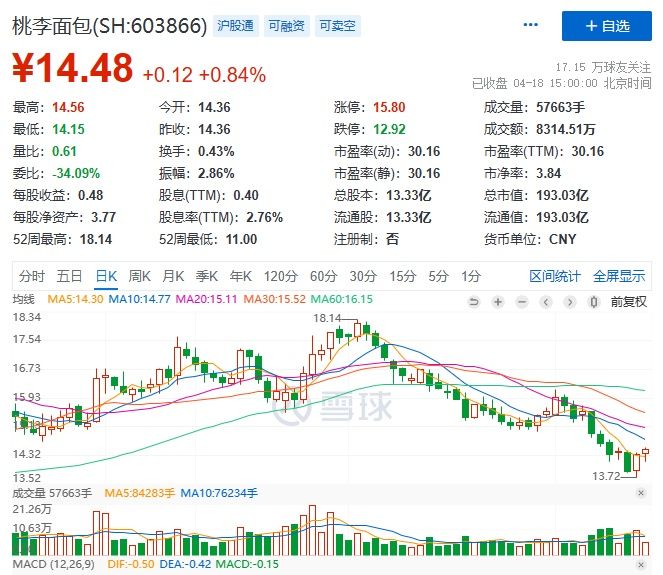Click the 52周最高 value 18.14
The width and height of the screenshot is (663, 575).
coord(96,239)
